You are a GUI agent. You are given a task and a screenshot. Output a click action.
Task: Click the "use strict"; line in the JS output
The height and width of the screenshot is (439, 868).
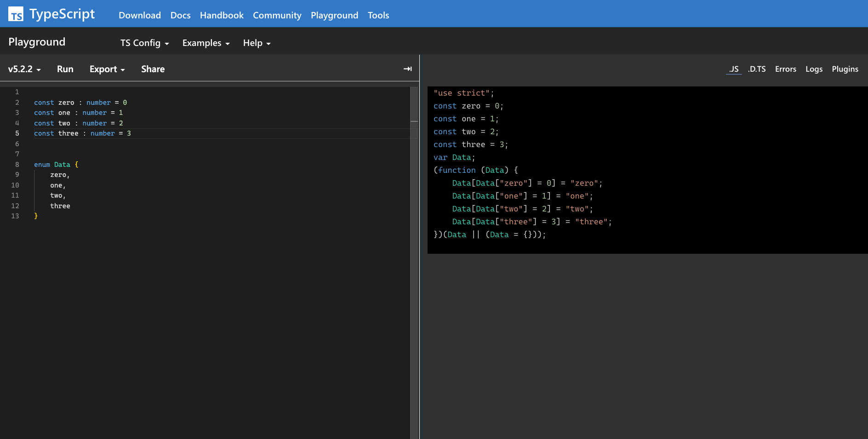click(463, 93)
